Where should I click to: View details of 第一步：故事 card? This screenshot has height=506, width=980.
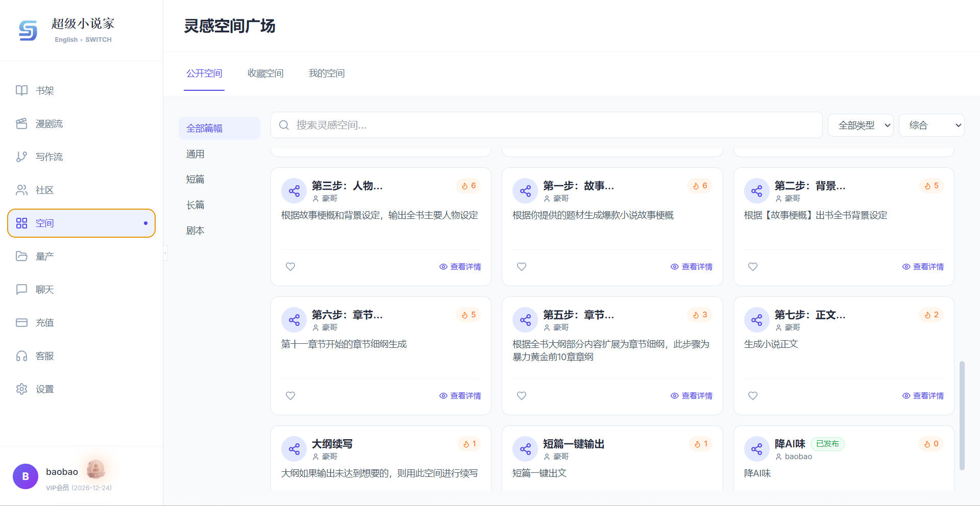pos(692,266)
